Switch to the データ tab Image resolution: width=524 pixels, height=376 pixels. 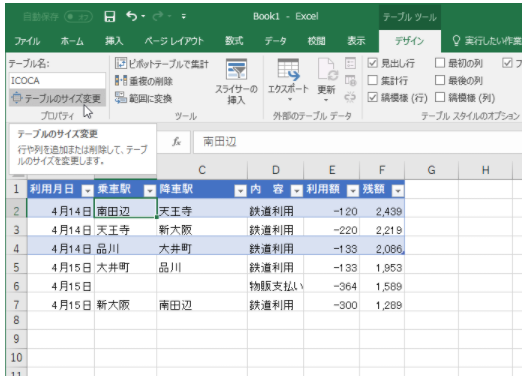pyautogui.click(x=276, y=41)
